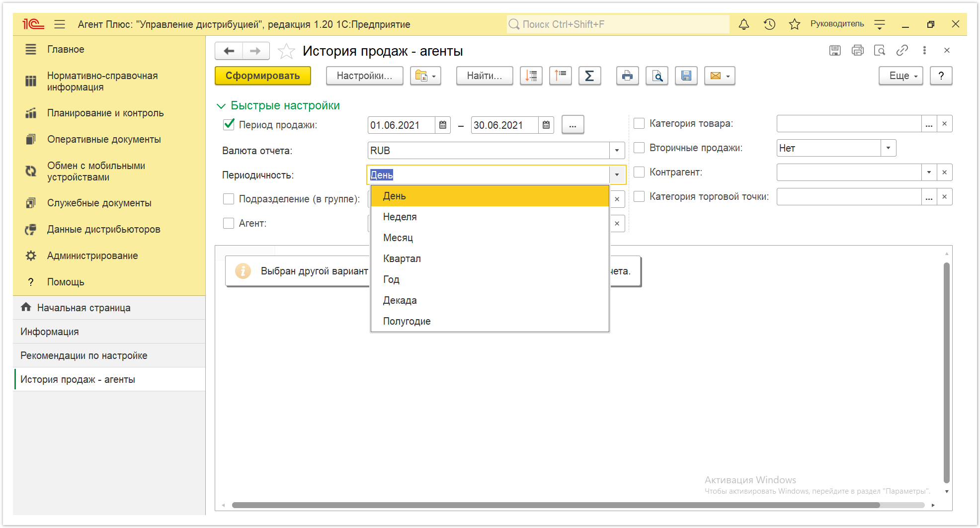Select Неделя in periodicity list
980x528 pixels.
[x=490, y=217]
